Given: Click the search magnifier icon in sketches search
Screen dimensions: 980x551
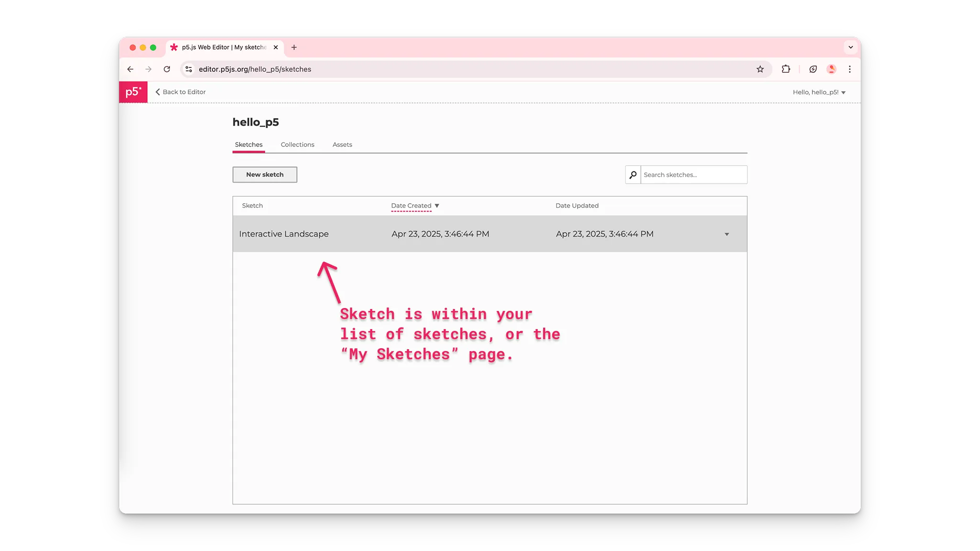Looking at the screenshot, I should tap(633, 175).
